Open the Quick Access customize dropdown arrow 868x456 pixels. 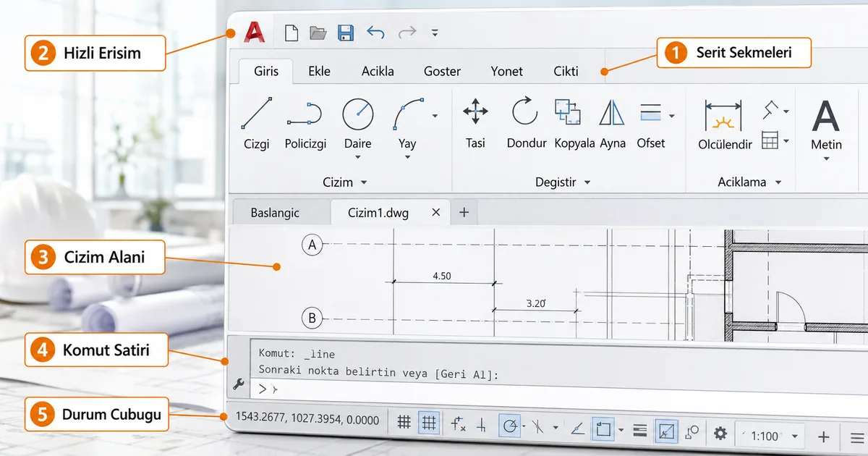coord(434,33)
